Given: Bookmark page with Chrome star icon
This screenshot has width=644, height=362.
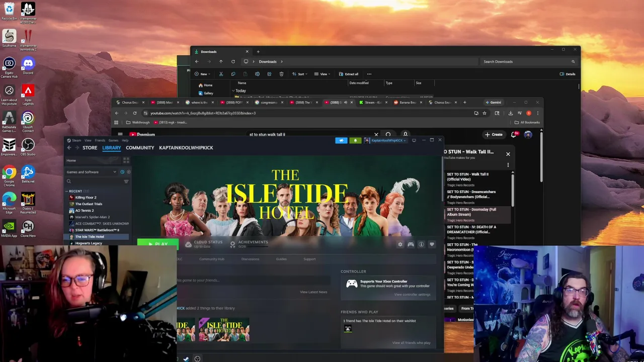Looking at the screenshot, I should pyautogui.click(x=485, y=113).
